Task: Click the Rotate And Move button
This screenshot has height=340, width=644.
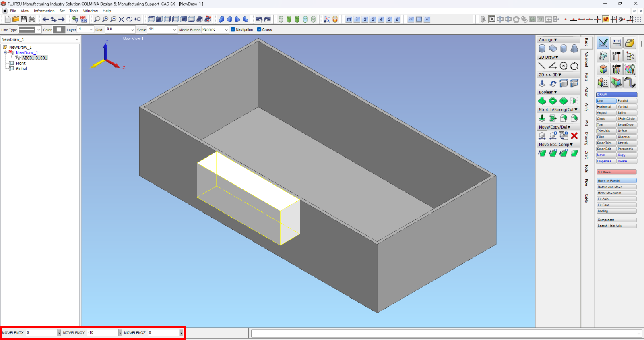Action: [x=616, y=187]
